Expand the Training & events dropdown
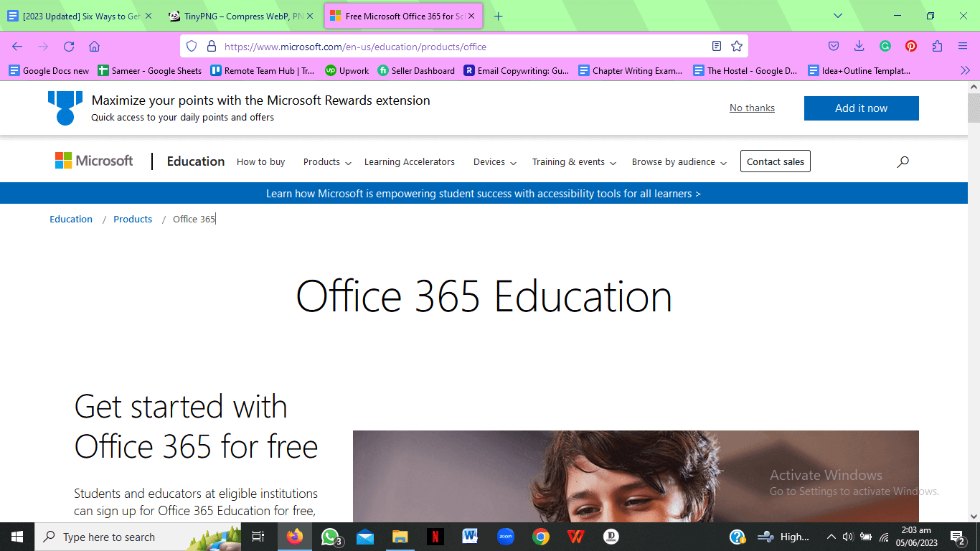 coord(574,162)
